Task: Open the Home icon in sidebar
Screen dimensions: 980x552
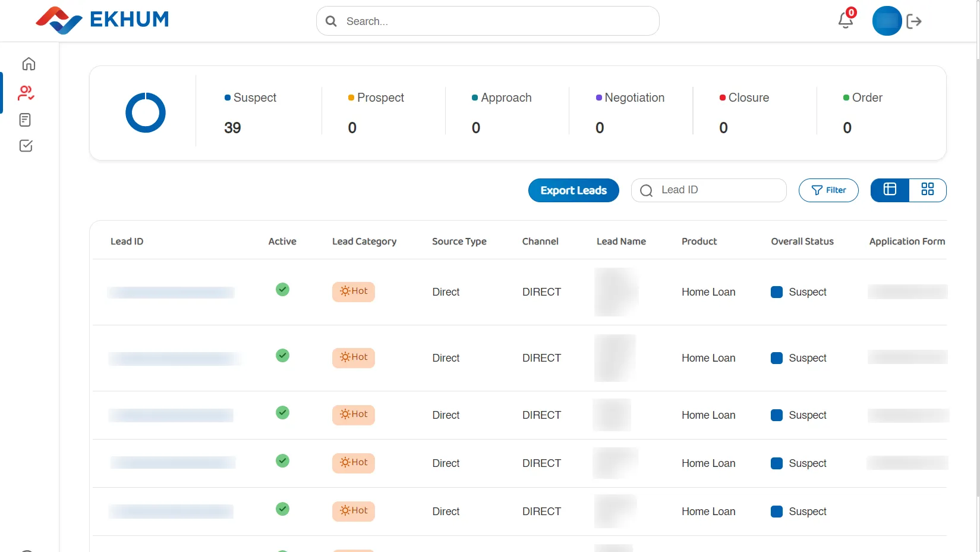Action: tap(29, 64)
